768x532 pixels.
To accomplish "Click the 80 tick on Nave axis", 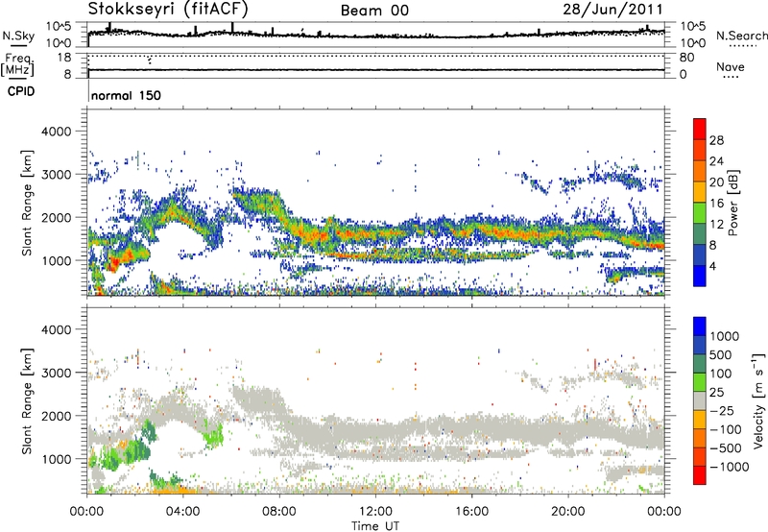I will 686,58.
